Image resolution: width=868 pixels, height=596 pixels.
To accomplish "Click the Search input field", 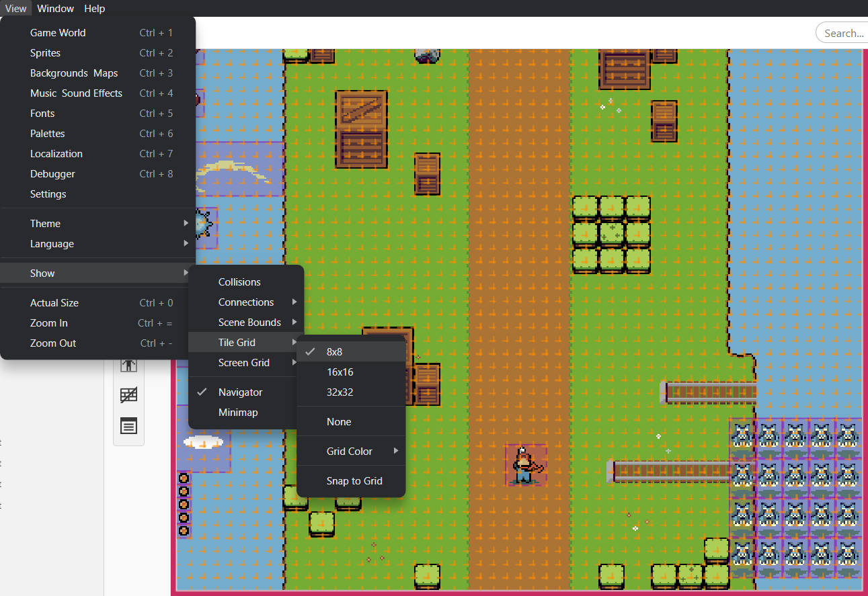I will [x=843, y=33].
